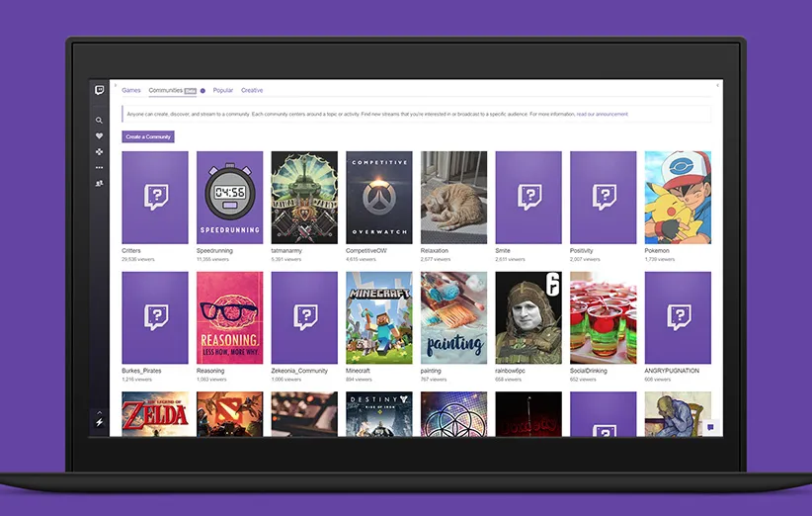This screenshot has height=516, width=812.
Task: Expand the sidebar with the top arrow
Action: [x=115, y=85]
